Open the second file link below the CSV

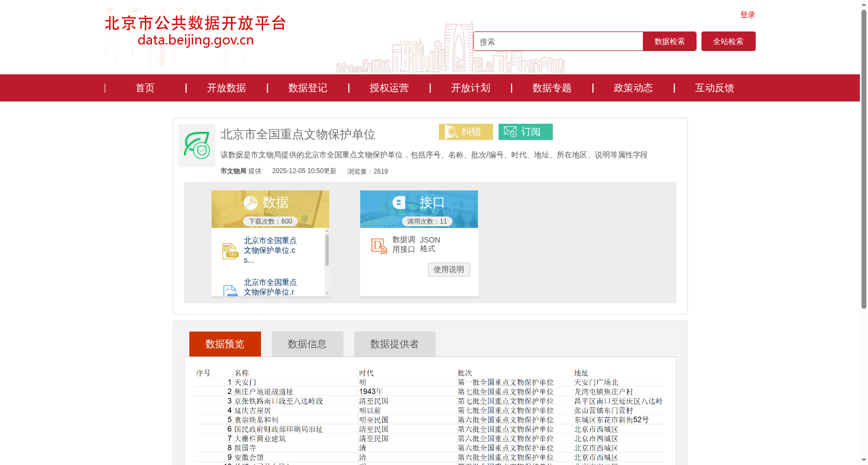tap(270, 287)
